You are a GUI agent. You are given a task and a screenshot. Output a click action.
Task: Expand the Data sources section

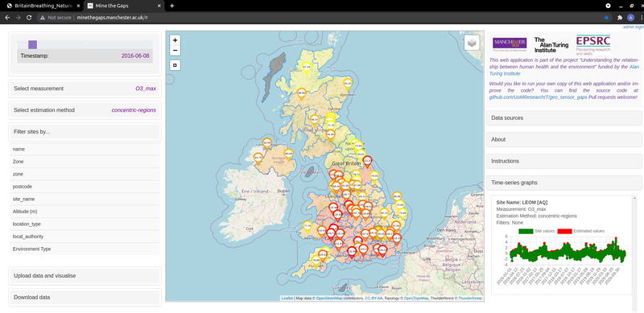pyautogui.click(x=564, y=118)
